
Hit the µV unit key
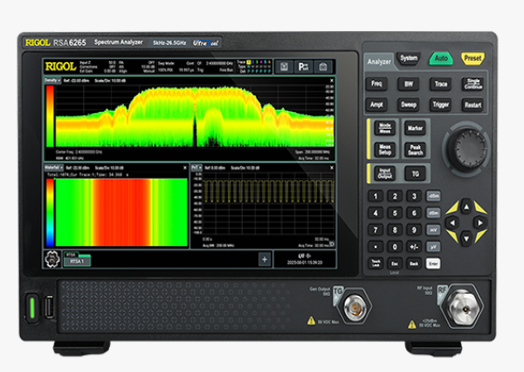[x=433, y=247]
